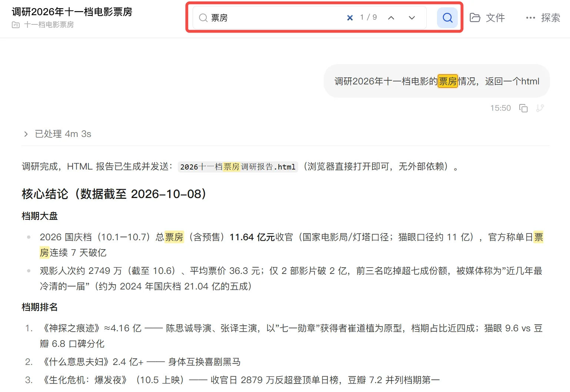Click the 《神探之痕迹》 ranking entry
The image size is (570, 392).
click(291, 336)
